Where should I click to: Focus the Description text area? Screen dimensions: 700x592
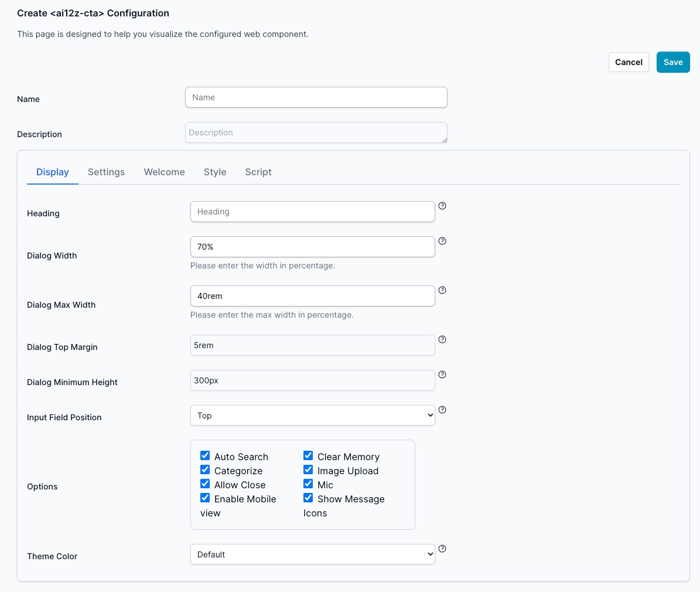pos(316,132)
